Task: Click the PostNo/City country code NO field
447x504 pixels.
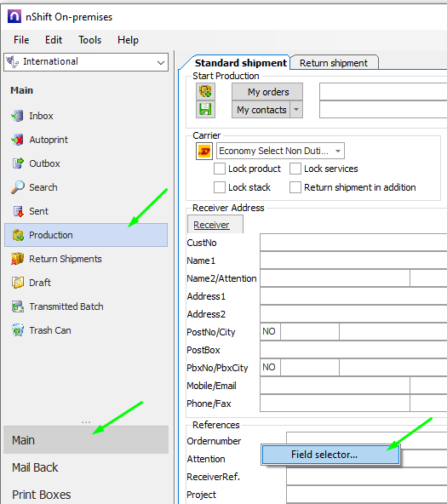Action: 270,331
